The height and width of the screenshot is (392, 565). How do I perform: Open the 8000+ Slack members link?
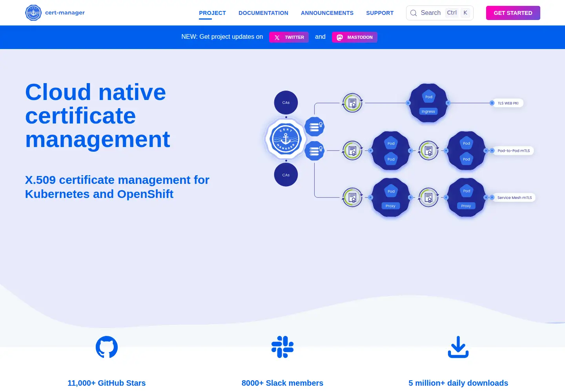point(282,383)
